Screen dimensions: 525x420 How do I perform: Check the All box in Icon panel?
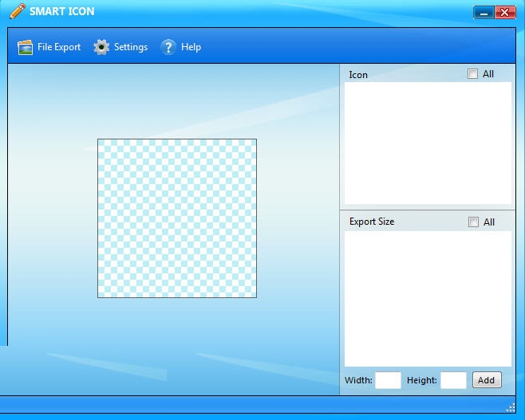pos(472,74)
